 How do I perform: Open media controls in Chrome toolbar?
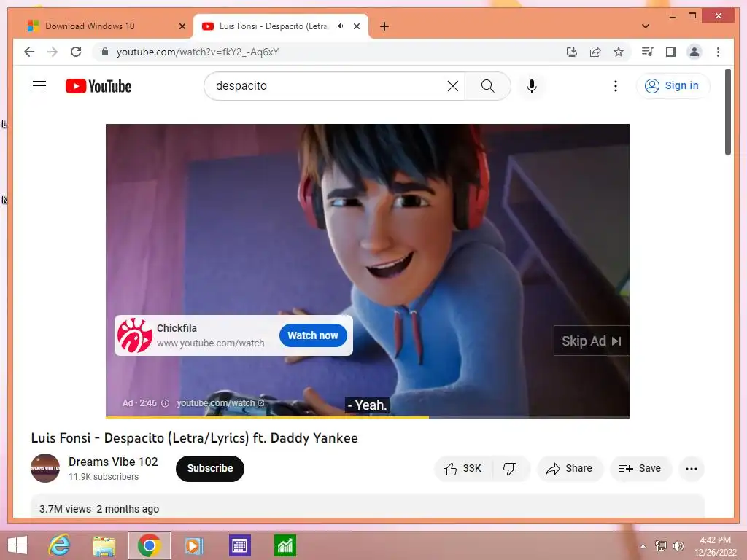click(647, 52)
